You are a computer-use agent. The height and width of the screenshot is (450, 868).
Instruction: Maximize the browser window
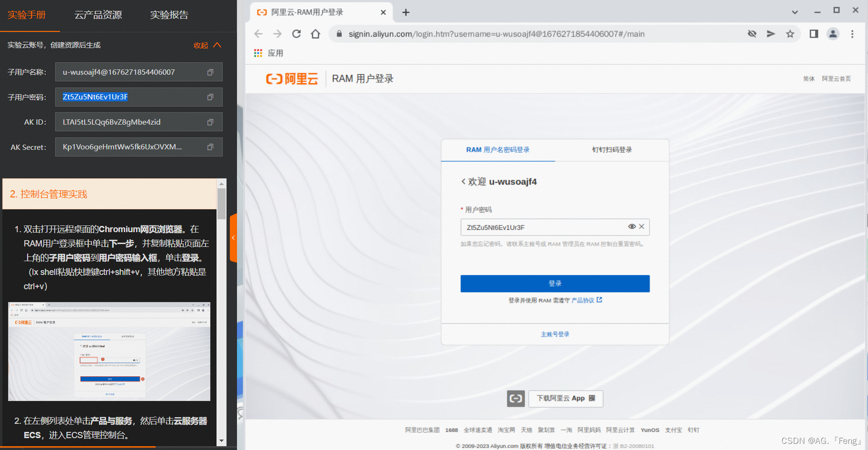point(837,10)
